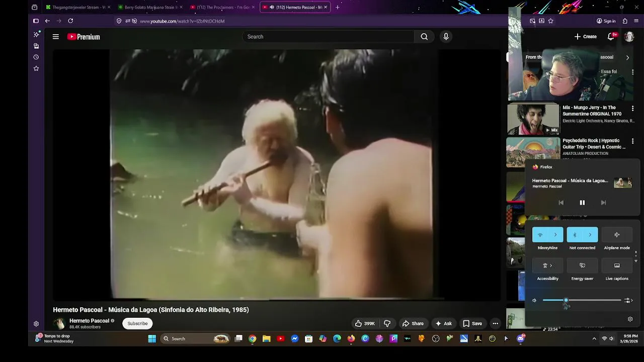Open the YouTube hamburger guide menu
This screenshot has width=644, height=362.
pos(56,37)
